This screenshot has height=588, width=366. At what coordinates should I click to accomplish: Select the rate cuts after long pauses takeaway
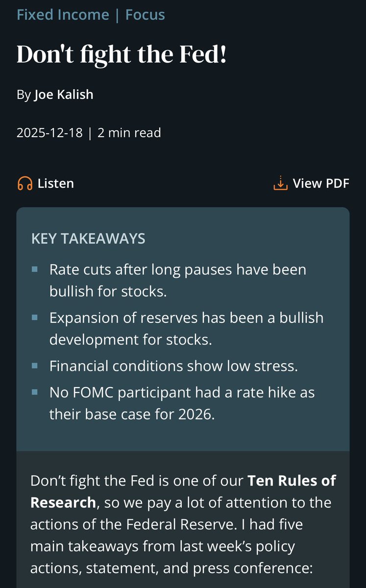click(177, 280)
